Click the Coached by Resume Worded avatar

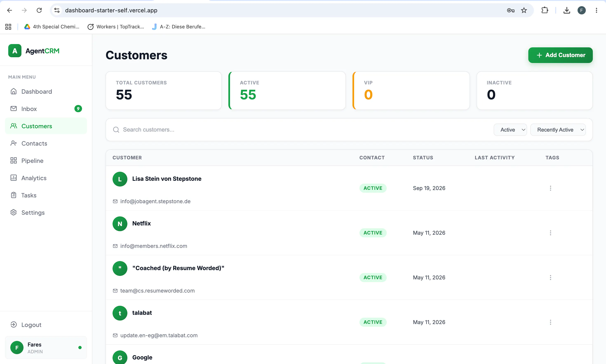[120, 268]
